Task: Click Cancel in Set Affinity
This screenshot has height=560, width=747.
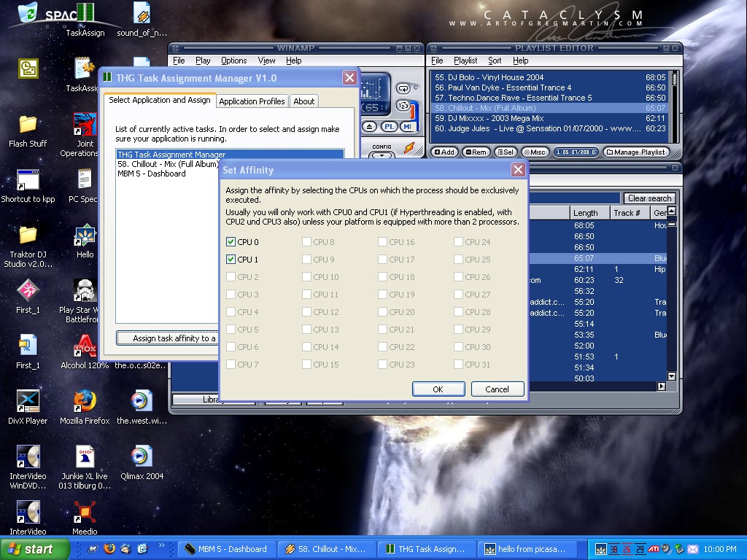Action: 498,389
